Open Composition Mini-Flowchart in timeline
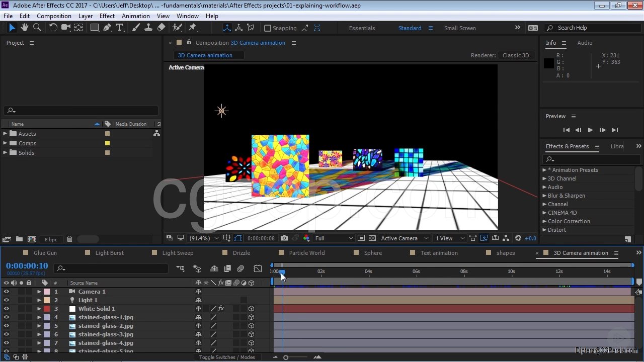This screenshot has width=644, height=362. point(180,269)
